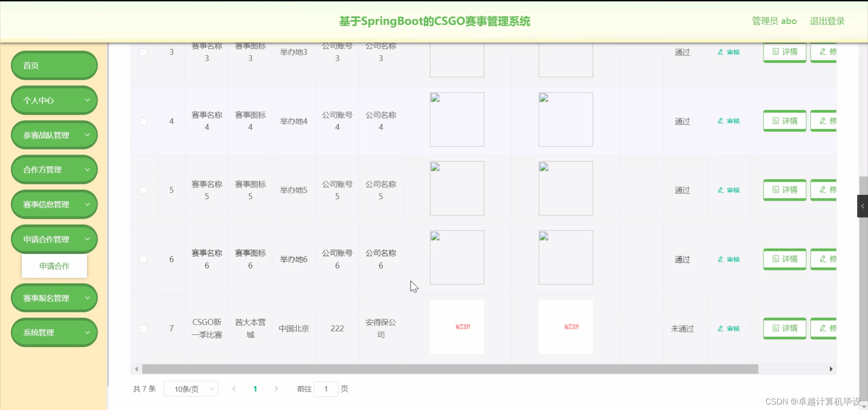Check the checkbox for CSGO新一季比赛 row
This screenshot has height=410, width=868.
pyautogui.click(x=143, y=329)
